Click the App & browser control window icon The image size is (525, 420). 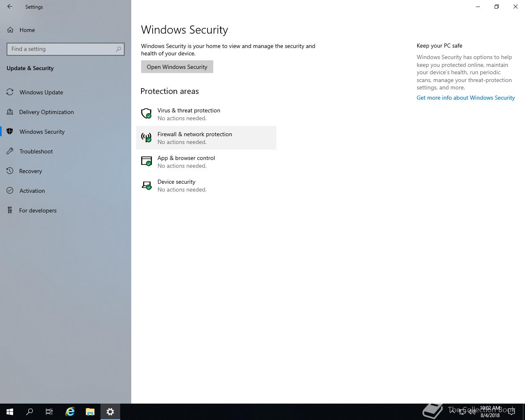146,161
